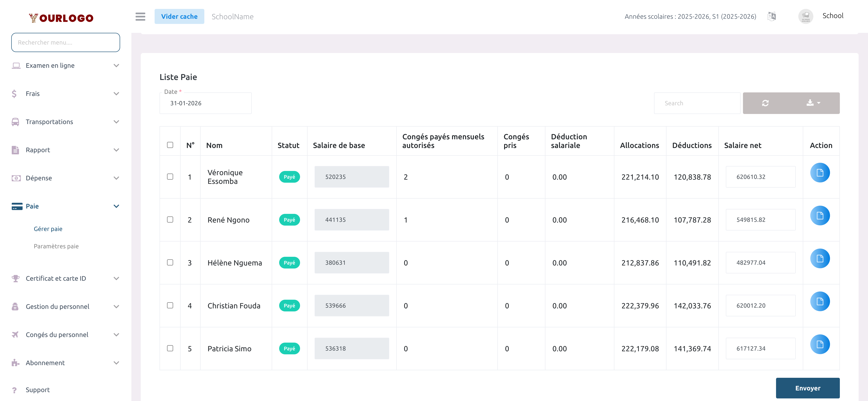This screenshot has height=401, width=868.
Task: Open payslip icon for Patricia Simo
Action: 819,344
